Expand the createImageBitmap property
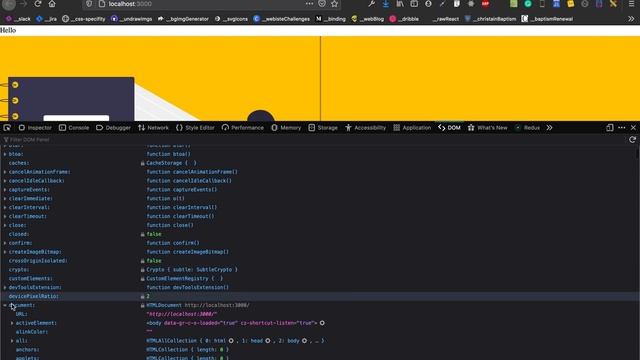Image resolution: width=640 pixels, height=360 pixels. tap(5, 252)
